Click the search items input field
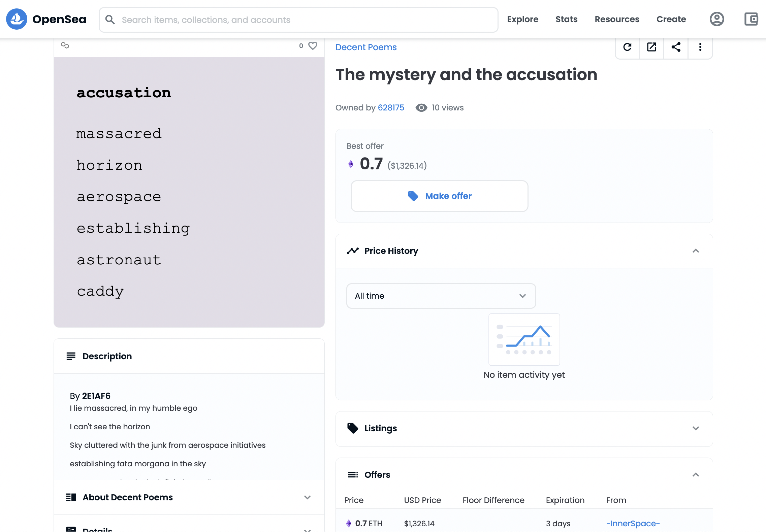Viewport: 766px width, 532px height. point(303,20)
